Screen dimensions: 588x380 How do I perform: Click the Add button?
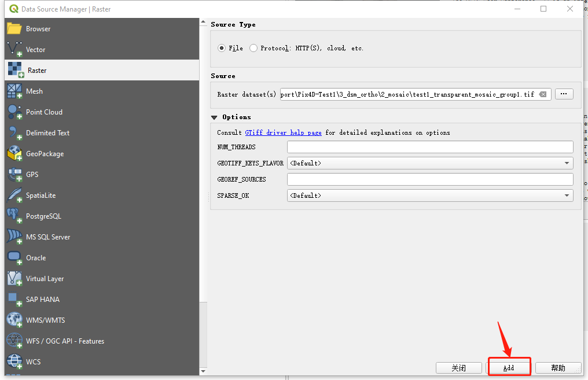(509, 368)
